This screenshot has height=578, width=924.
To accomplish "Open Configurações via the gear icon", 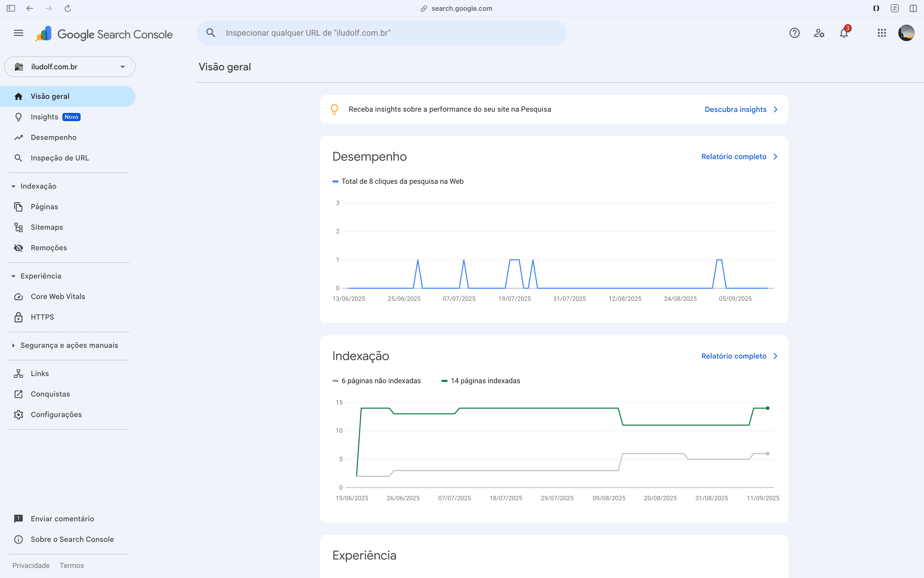I will (x=18, y=415).
